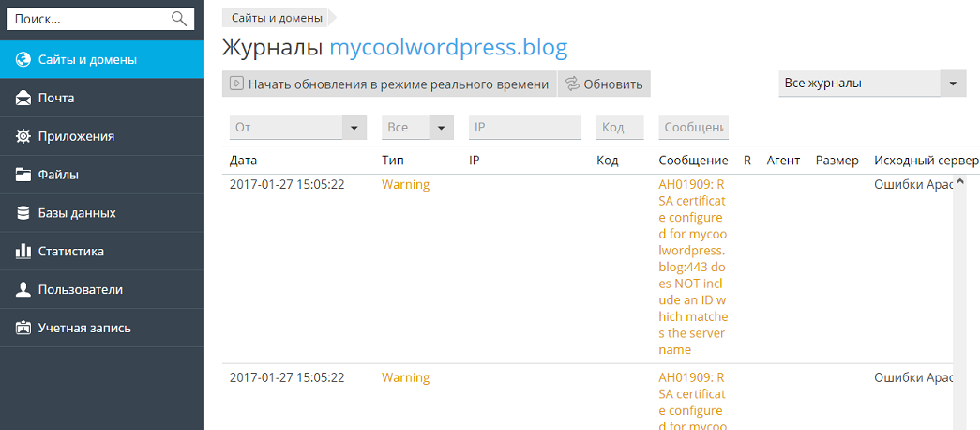This screenshot has height=430, width=980.
Task: Click the gear icon next to Приложения
Action: 23,136
